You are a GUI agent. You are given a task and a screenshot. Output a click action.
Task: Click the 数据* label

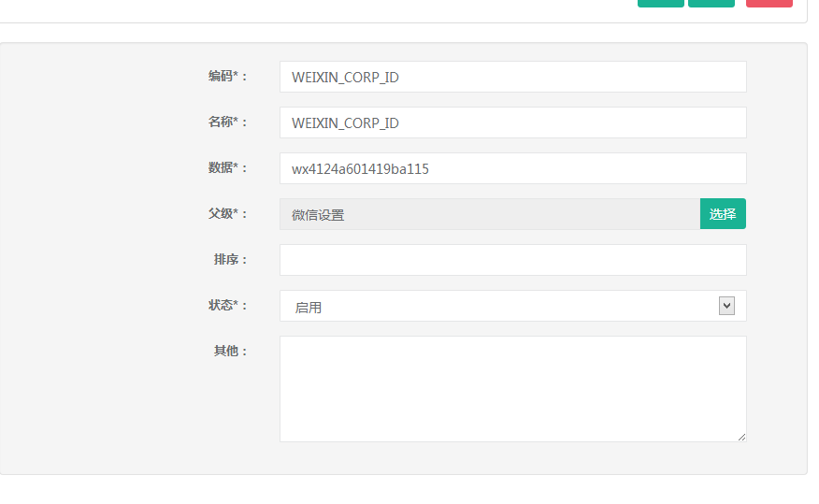(x=227, y=167)
